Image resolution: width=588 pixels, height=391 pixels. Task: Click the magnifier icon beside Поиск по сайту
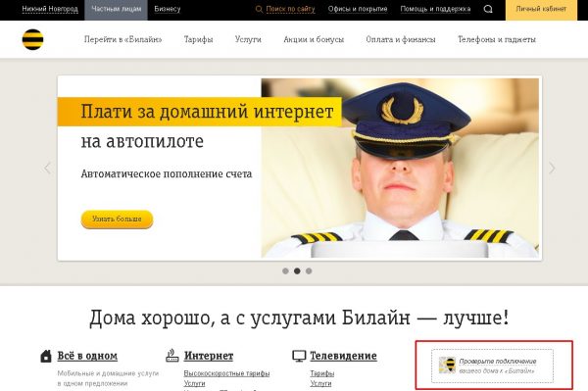pyautogui.click(x=259, y=9)
